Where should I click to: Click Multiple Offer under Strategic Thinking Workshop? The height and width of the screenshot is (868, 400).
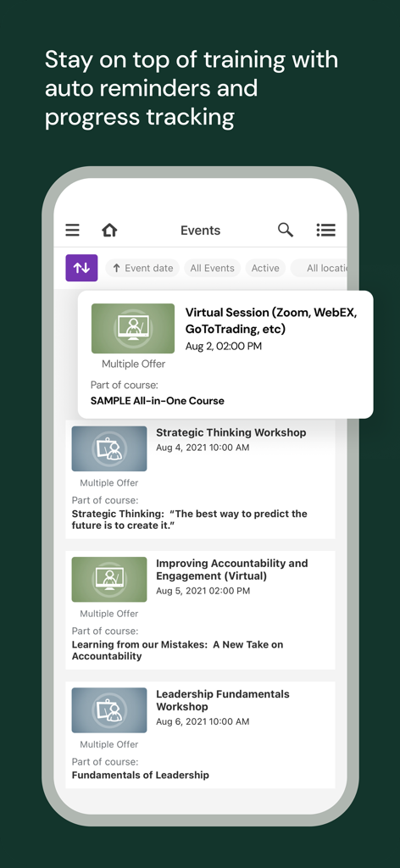(109, 482)
